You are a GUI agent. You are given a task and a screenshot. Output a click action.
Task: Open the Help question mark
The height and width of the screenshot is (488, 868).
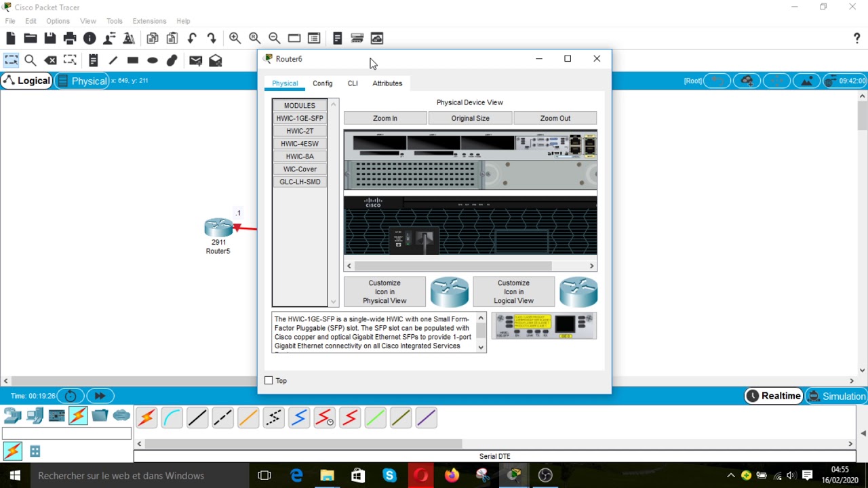856,39
